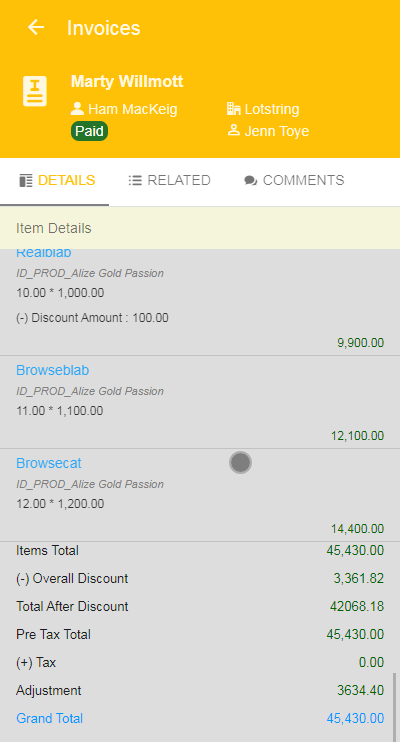The height and width of the screenshot is (742, 400).
Task: Click the user icon beside Jenn Toye
Action: [x=234, y=130]
